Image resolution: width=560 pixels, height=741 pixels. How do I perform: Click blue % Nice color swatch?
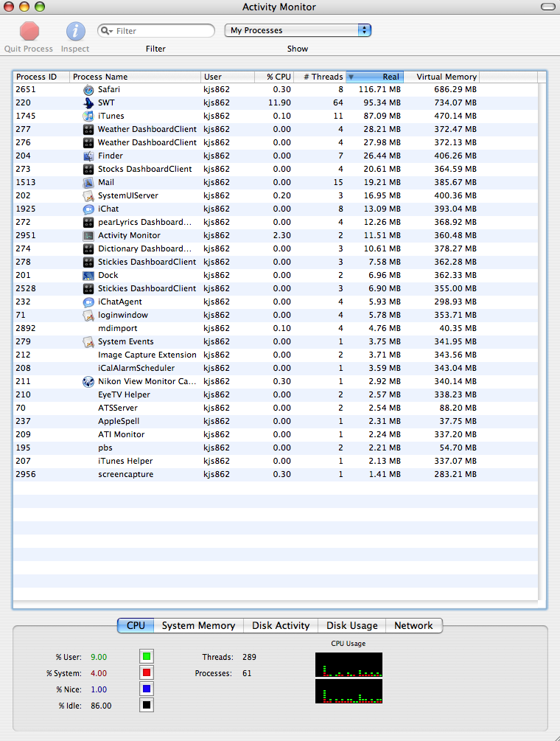147,689
